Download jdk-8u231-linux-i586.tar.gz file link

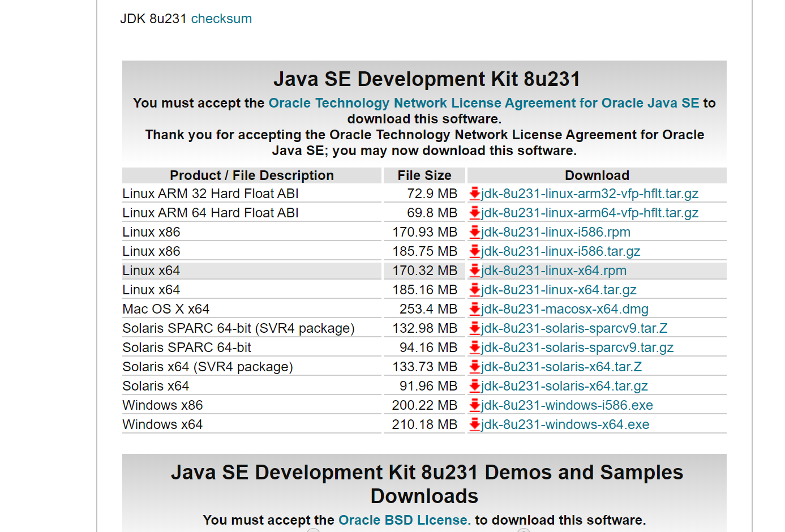click(x=561, y=251)
